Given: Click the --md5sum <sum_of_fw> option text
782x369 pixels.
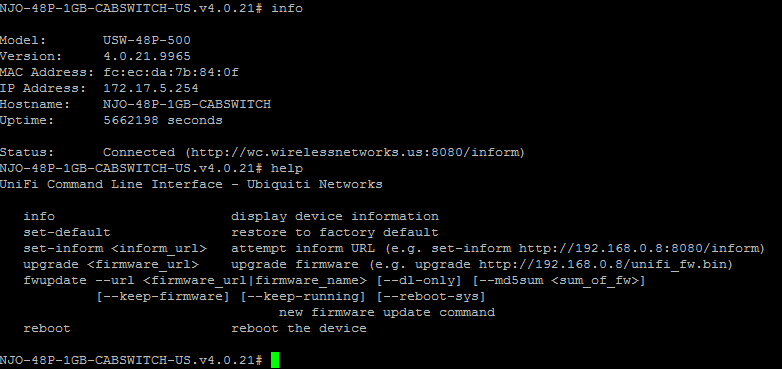Looking at the screenshot, I should tap(559, 281).
